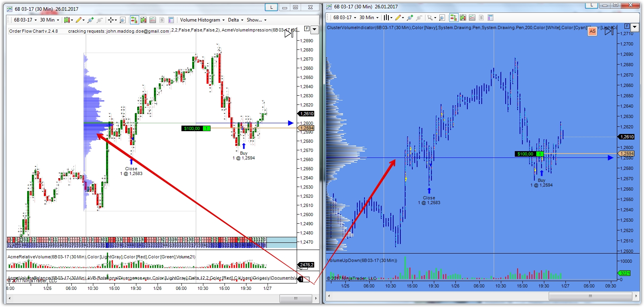Open bar chart style selector in right chart toolbar
Image resolution: width=644 pixels, height=307 pixels.
388,18
